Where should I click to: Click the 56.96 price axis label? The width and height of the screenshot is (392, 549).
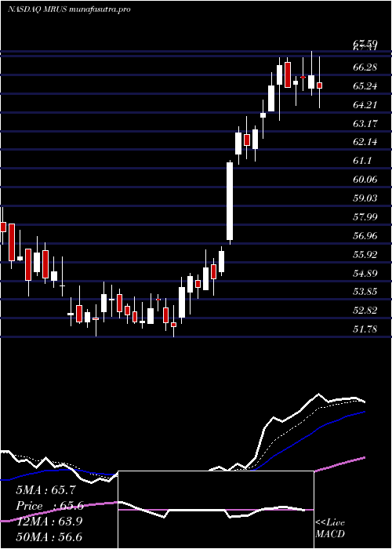click(365, 235)
